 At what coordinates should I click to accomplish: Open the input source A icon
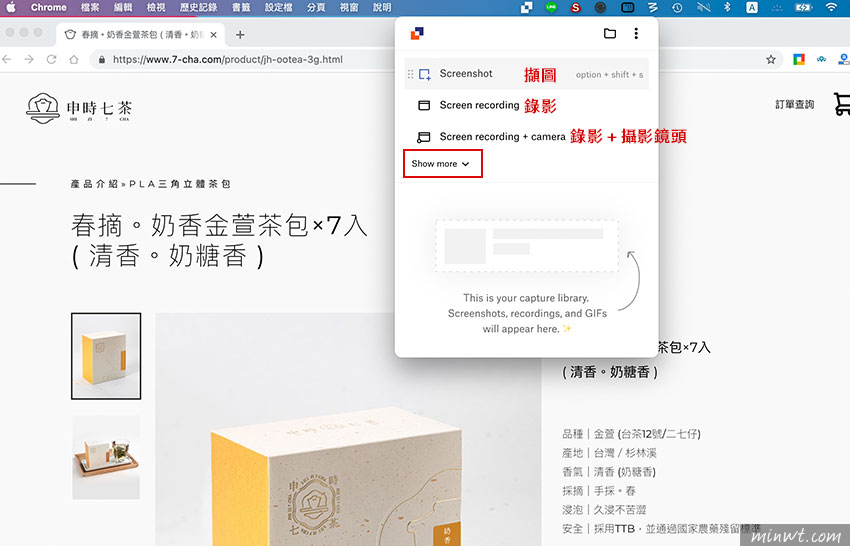(x=752, y=7)
